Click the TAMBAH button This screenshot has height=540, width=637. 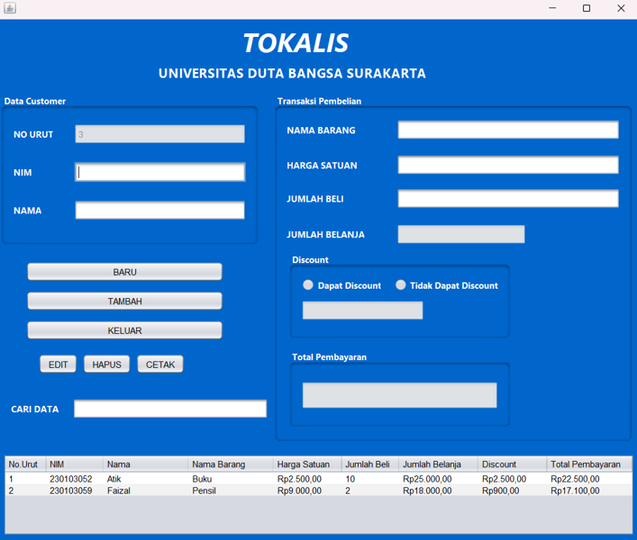[x=125, y=301]
